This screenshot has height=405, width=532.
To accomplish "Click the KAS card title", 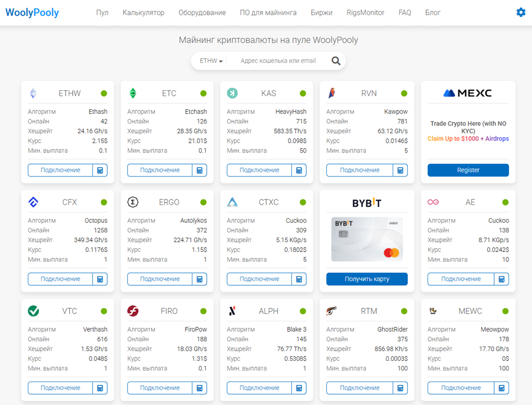I will (x=268, y=93).
